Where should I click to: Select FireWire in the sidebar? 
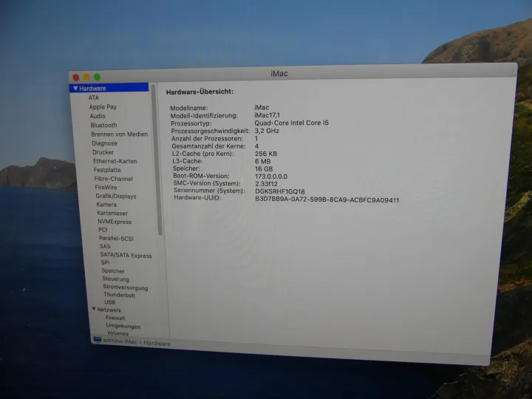click(x=106, y=187)
